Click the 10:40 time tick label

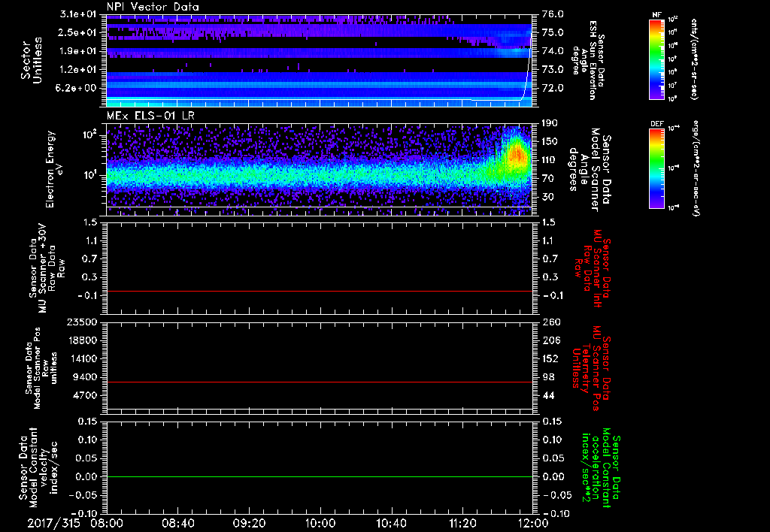[x=392, y=522]
